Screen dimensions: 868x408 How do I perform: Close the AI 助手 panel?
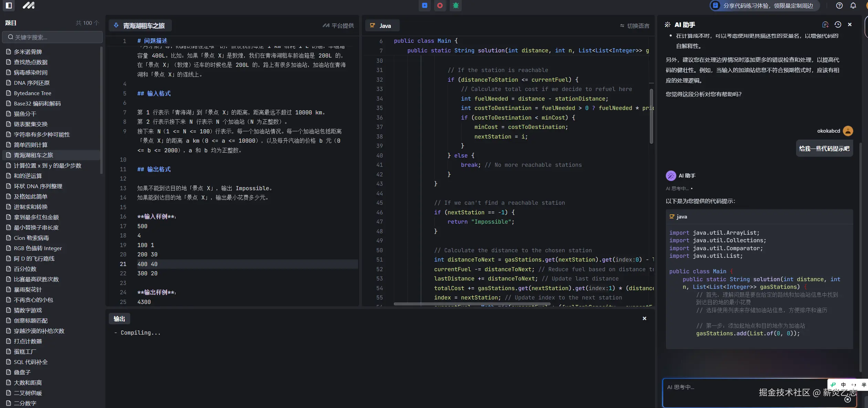click(x=850, y=24)
